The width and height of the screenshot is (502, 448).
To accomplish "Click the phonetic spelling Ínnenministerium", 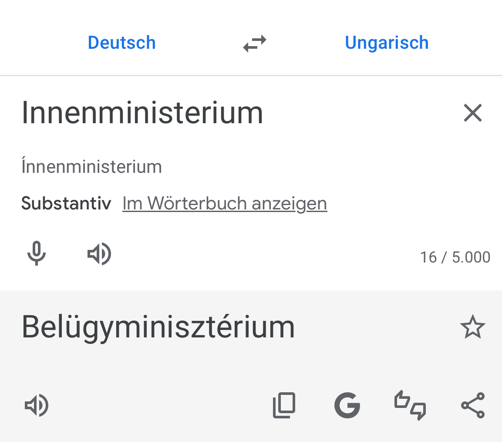I will pyautogui.click(x=91, y=167).
